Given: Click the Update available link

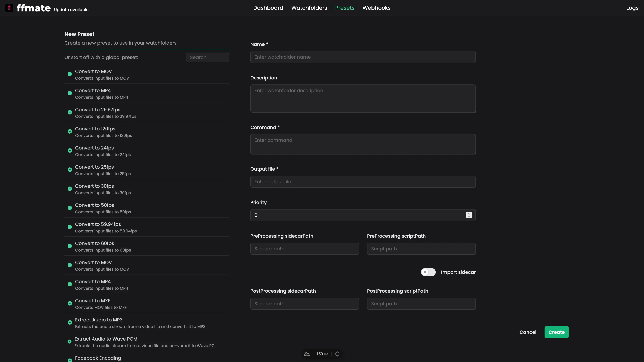Looking at the screenshot, I should tap(71, 10).
